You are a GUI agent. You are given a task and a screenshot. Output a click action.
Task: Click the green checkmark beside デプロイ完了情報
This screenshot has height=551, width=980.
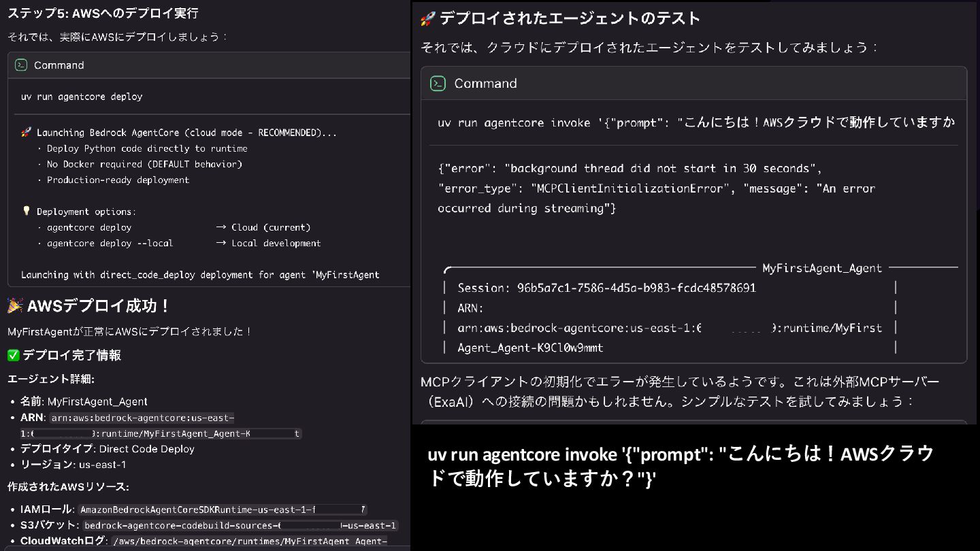click(x=13, y=355)
